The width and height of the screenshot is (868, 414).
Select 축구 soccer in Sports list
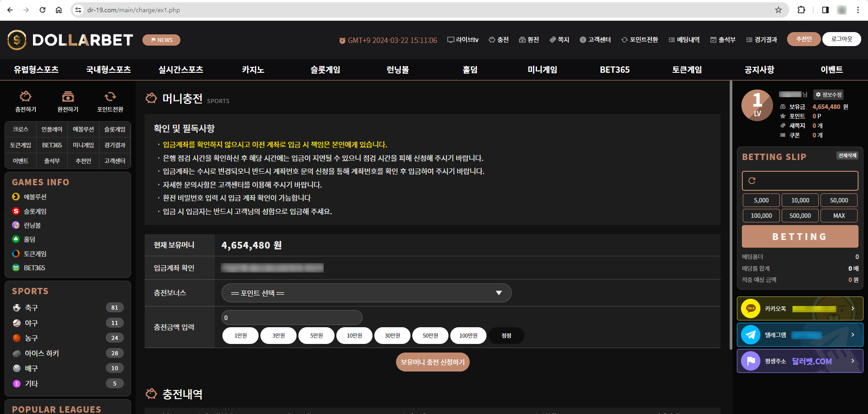pos(68,308)
